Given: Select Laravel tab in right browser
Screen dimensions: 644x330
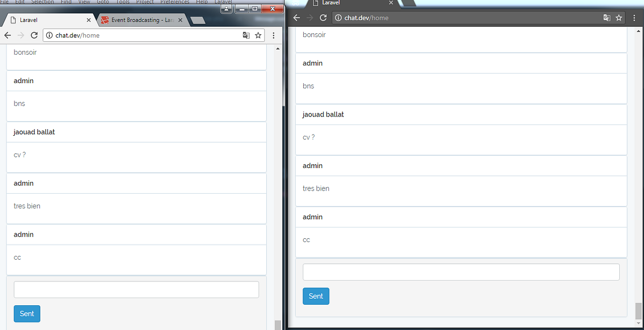Looking at the screenshot, I should [x=352, y=3].
